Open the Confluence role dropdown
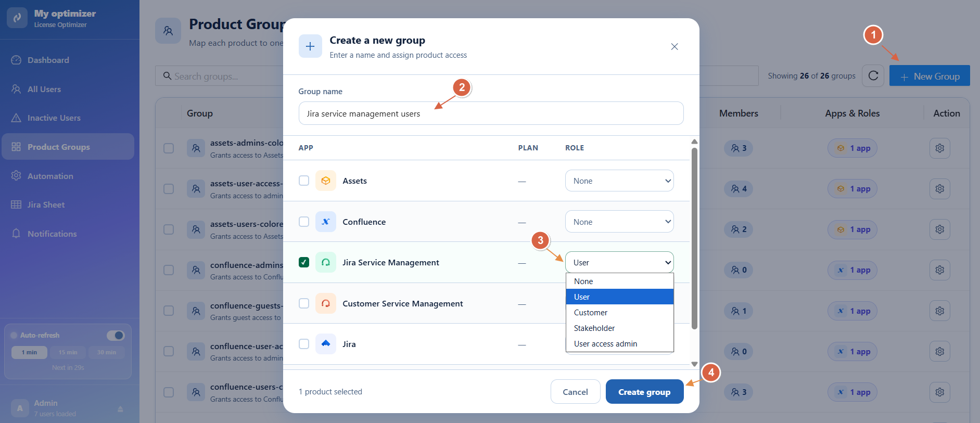 pyautogui.click(x=619, y=222)
